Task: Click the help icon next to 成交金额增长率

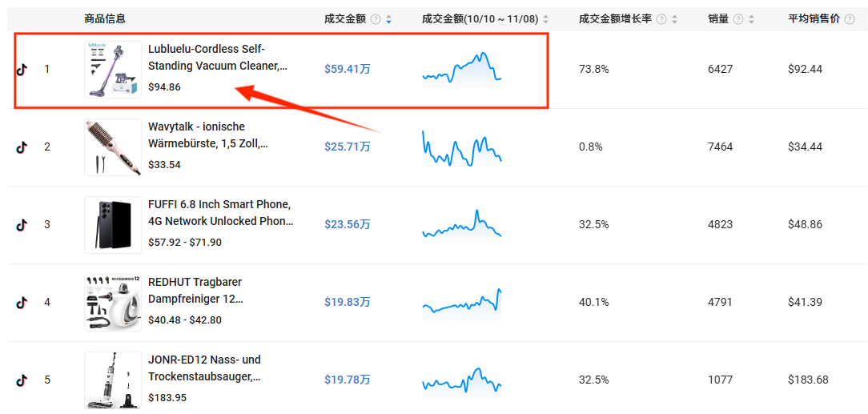Action: click(x=661, y=19)
